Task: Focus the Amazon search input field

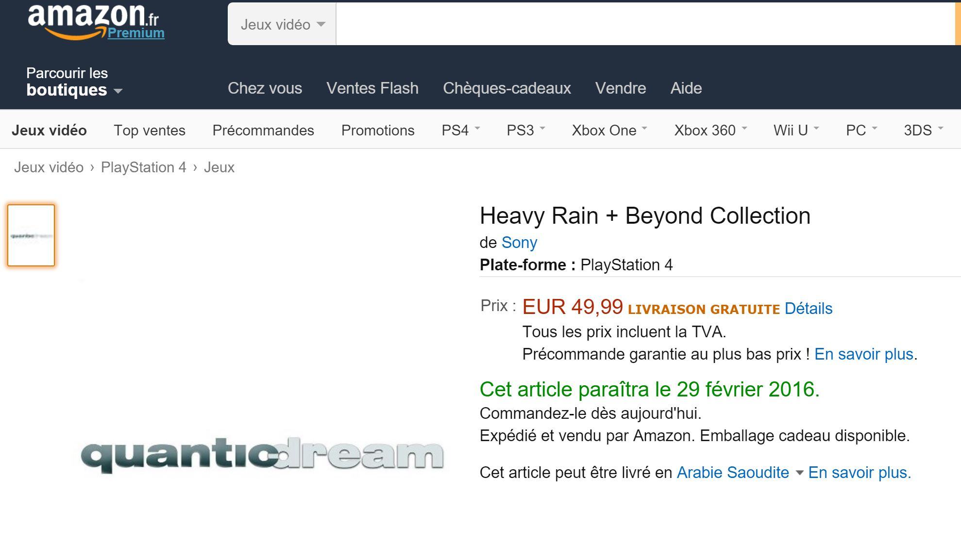Action: (645, 24)
